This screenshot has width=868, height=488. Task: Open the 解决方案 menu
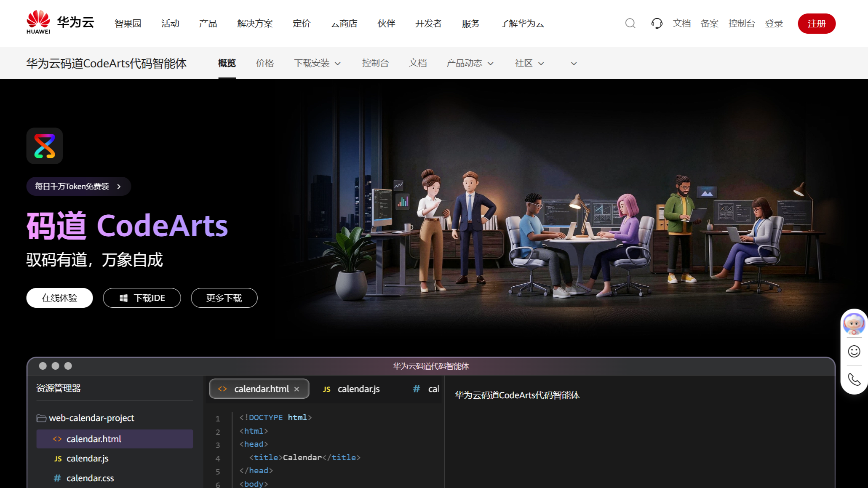[255, 24]
